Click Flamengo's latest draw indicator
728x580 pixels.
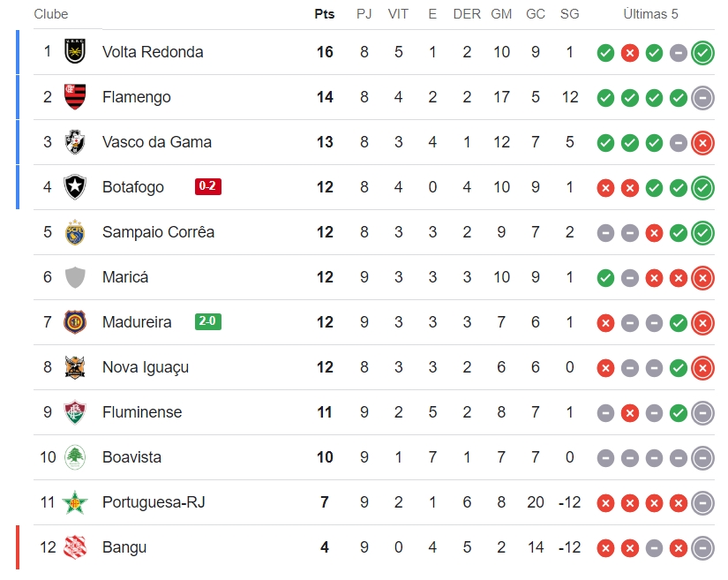(x=702, y=98)
